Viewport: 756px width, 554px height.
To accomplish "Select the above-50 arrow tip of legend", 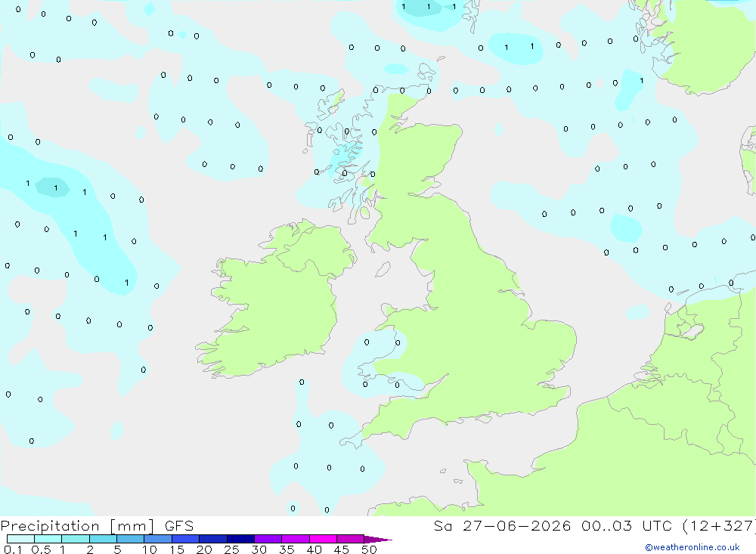I will point(378,540).
